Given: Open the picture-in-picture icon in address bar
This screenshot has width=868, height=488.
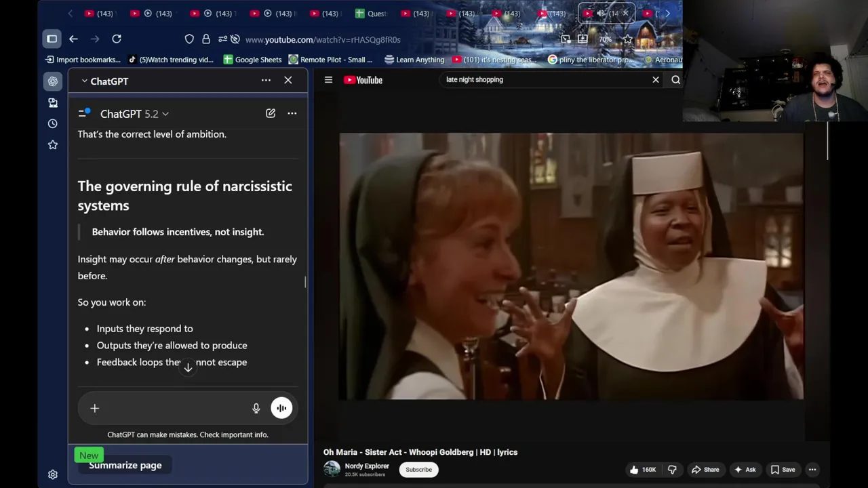Looking at the screenshot, I should tap(566, 39).
